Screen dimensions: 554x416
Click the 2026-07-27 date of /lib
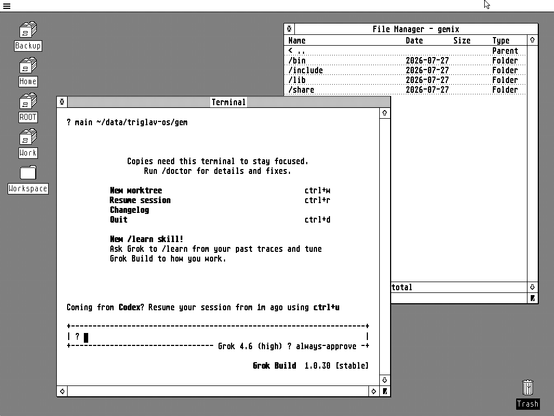coord(427,80)
